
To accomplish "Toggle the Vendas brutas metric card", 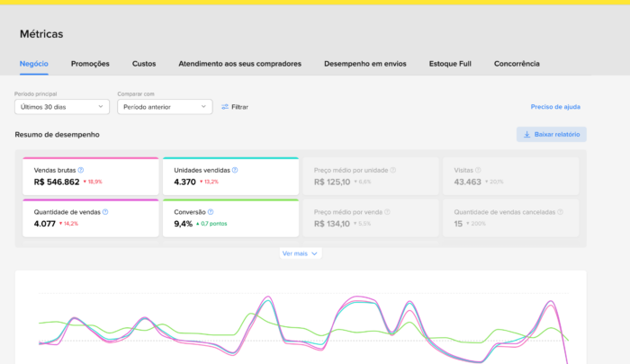I will click(91, 176).
